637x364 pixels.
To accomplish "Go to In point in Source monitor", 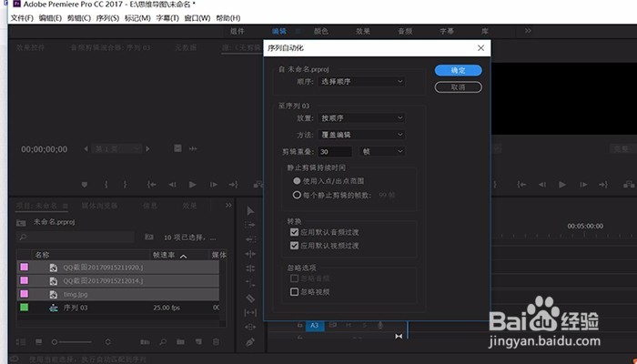I will [x=152, y=185].
